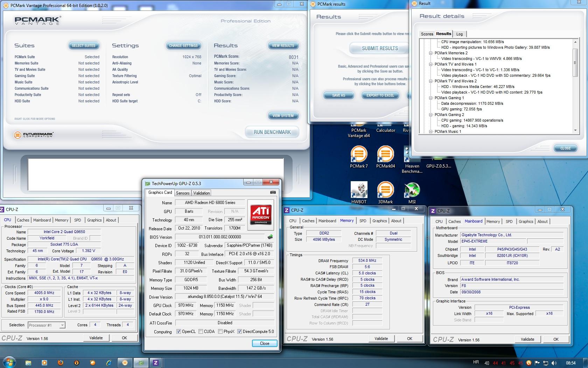The image size is (588, 368).
Task: Click the GPU-Z title bar icon
Action: click(x=147, y=183)
